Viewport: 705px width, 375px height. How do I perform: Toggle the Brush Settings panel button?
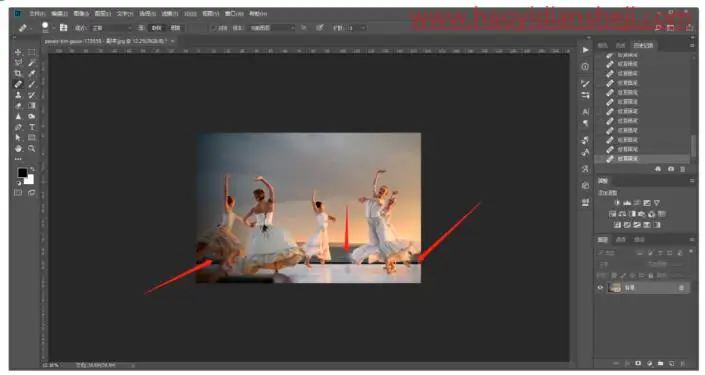coord(63,28)
